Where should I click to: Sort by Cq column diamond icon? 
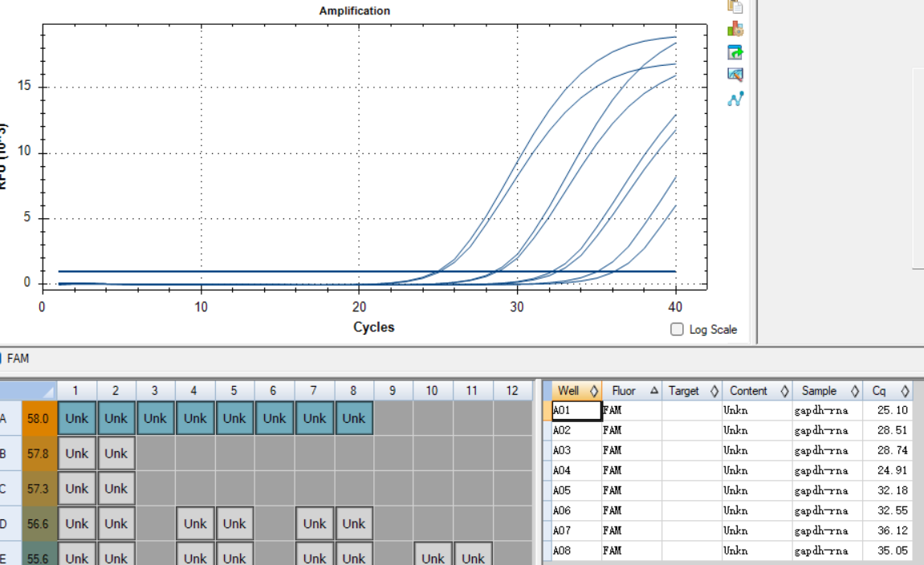point(905,391)
